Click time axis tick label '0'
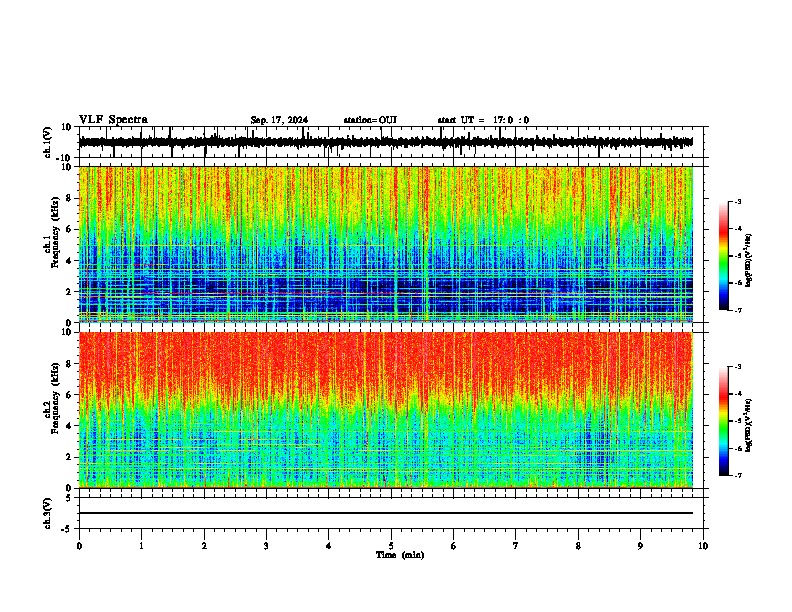This screenshot has height=612, width=792. (79, 546)
